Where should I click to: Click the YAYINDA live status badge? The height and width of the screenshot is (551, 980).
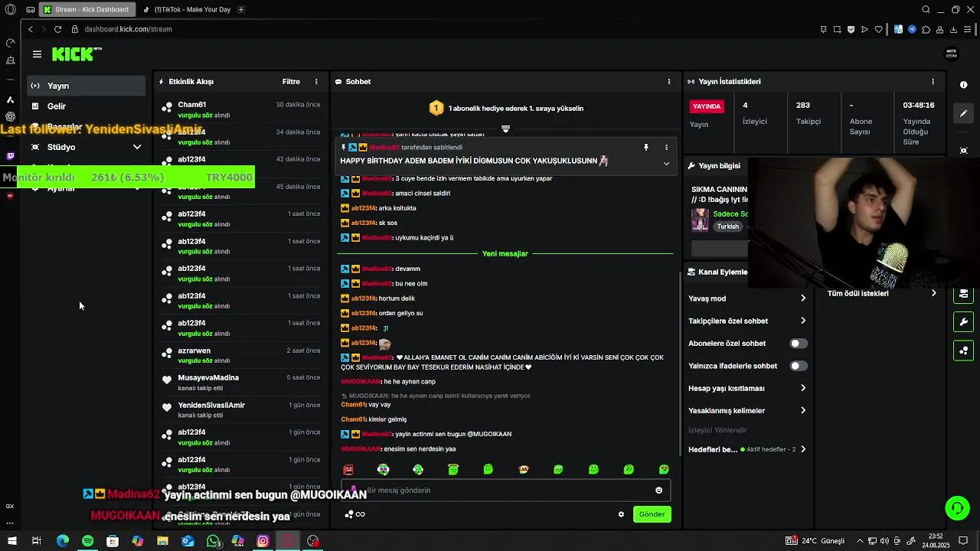pos(707,106)
